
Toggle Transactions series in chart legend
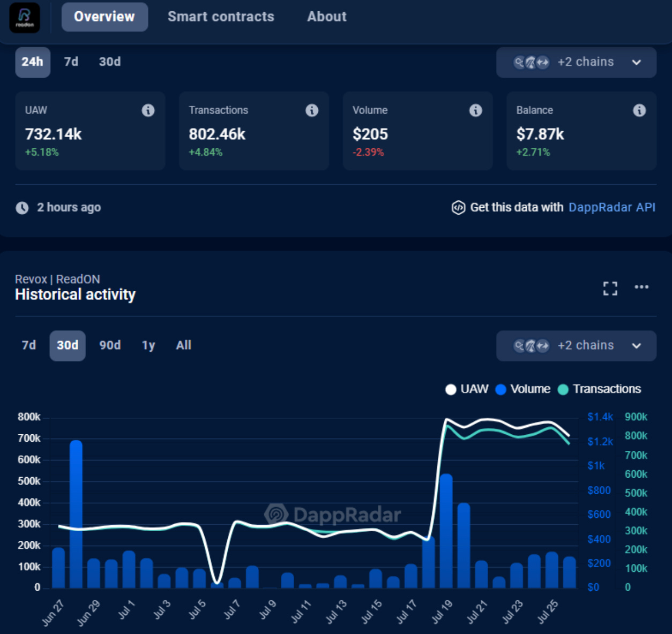[599, 389]
